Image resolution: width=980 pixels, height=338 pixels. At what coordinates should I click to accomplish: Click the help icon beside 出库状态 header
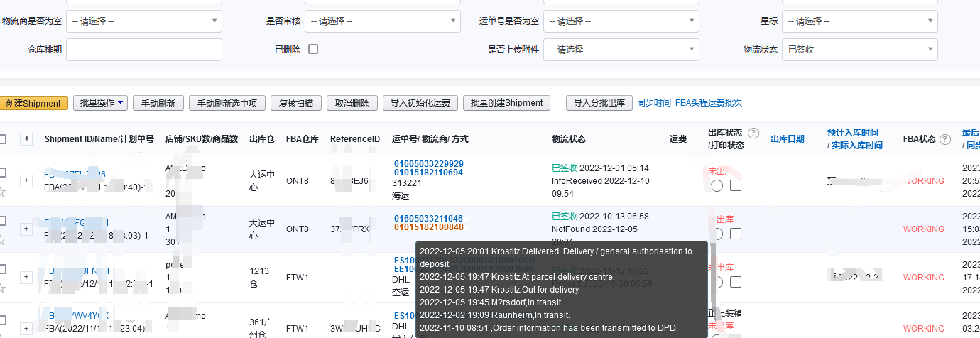click(x=754, y=133)
